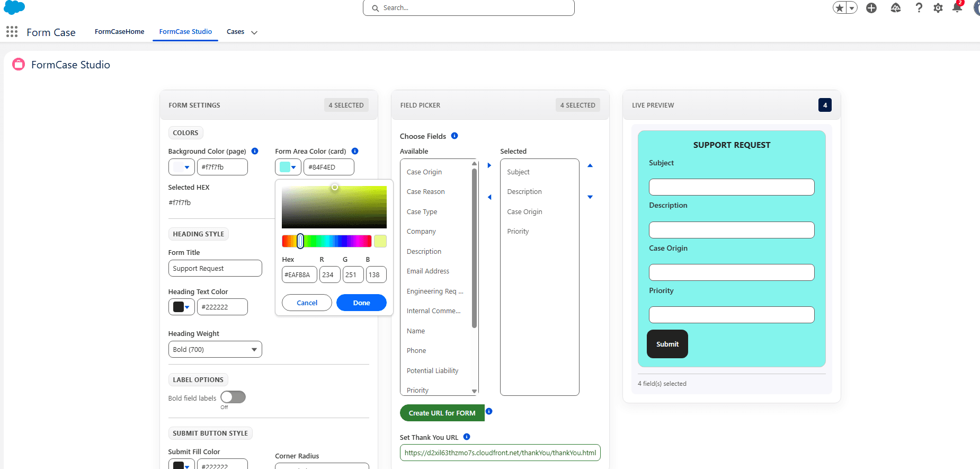The width and height of the screenshot is (980, 469).
Task: Click Create URL for FORM button
Action: 442,413
